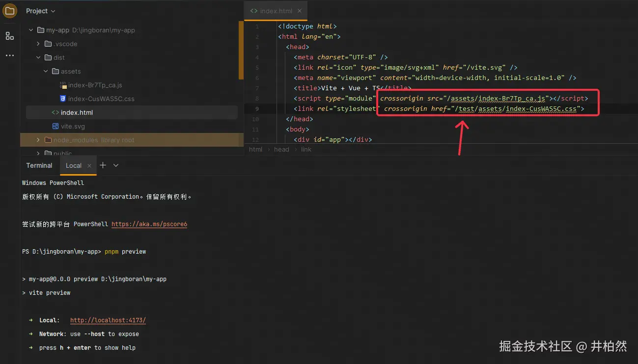Open the Structure tool window icon

click(x=10, y=36)
